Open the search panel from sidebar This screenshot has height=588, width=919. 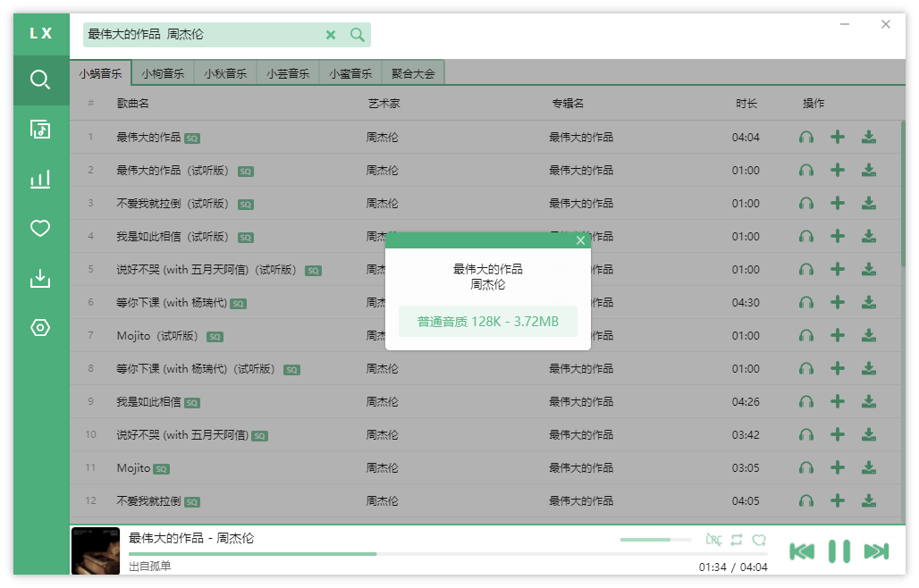click(40, 80)
